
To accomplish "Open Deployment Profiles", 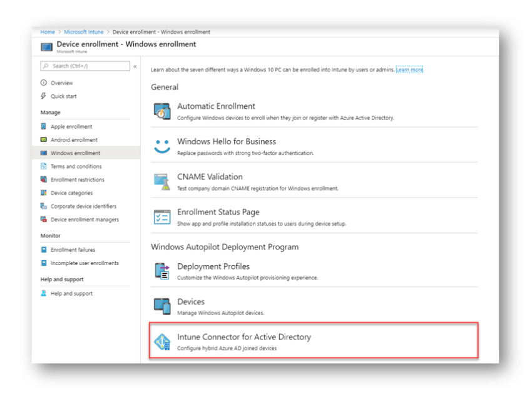I will (x=213, y=266).
